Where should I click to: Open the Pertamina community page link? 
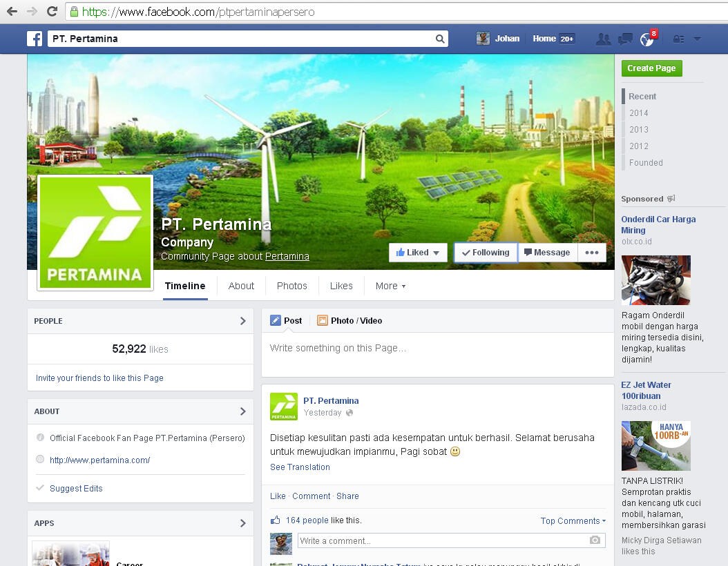click(x=287, y=256)
